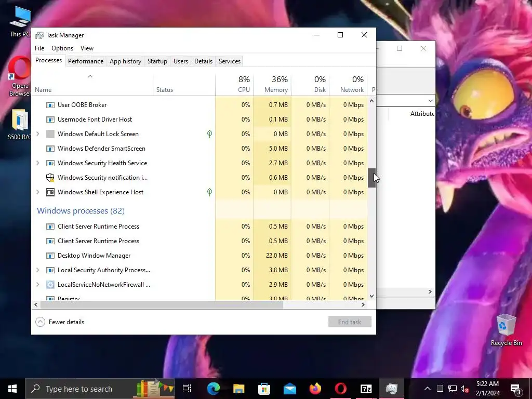
Task: Open the notification center icon
Action: (x=516, y=389)
